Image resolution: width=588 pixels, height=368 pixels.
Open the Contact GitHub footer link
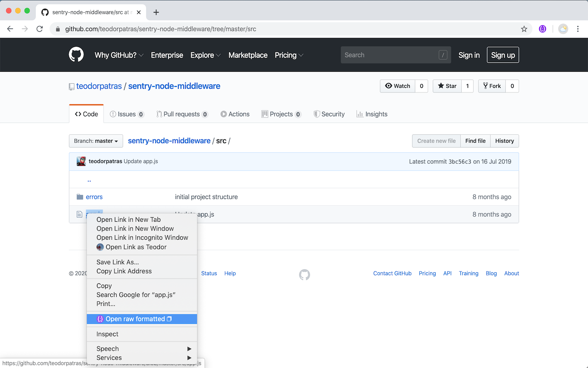(392, 273)
